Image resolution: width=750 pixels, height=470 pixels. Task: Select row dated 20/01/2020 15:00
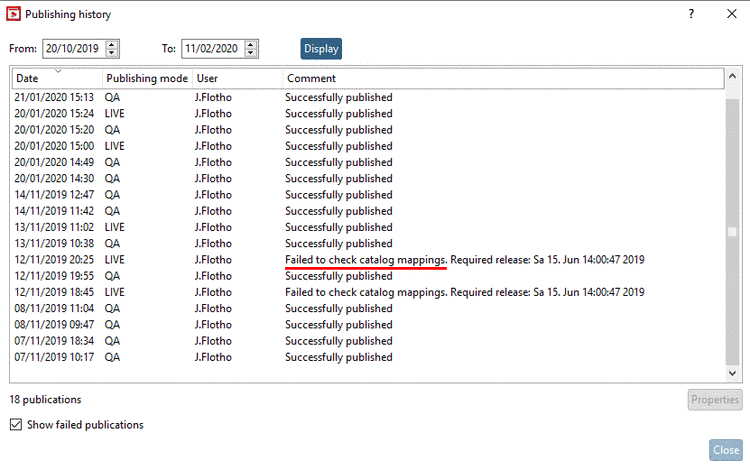click(x=367, y=146)
